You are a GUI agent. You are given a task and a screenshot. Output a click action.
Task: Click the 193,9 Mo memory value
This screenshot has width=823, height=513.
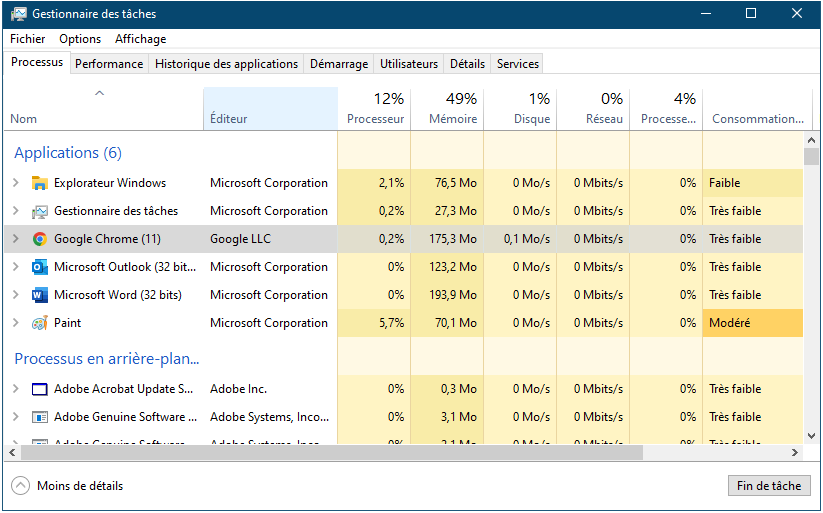[x=453, y=295]
